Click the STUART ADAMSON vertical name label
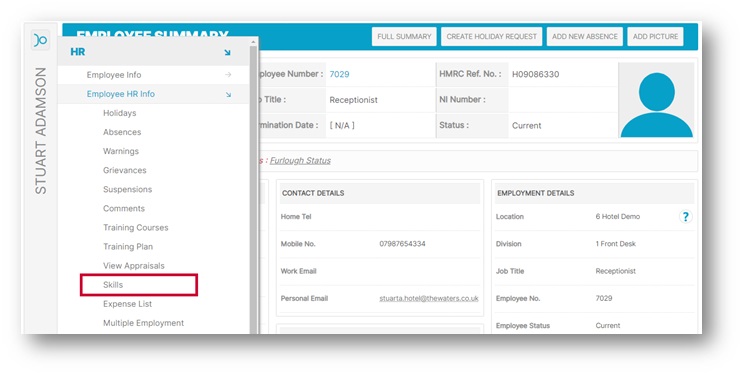The image size is (744, 376). [41, 131]
